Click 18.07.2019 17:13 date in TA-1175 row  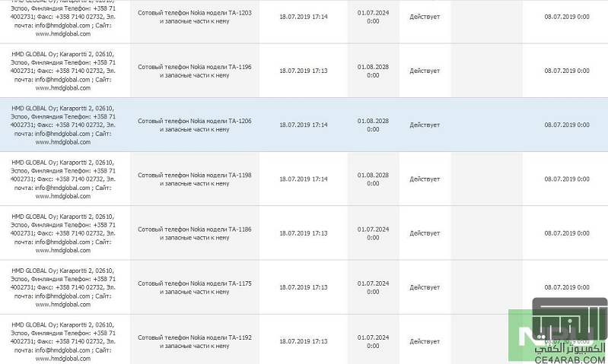click(303, 287)
